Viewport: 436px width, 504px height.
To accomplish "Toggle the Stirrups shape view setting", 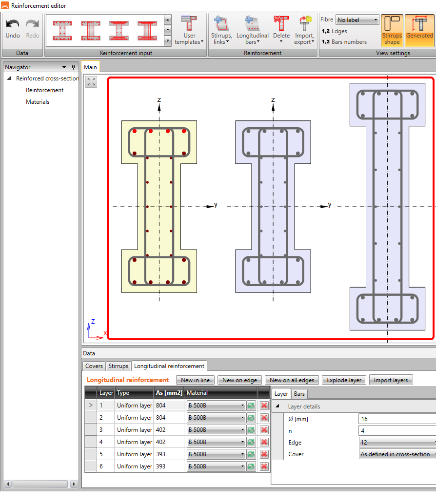I will 392,30.
